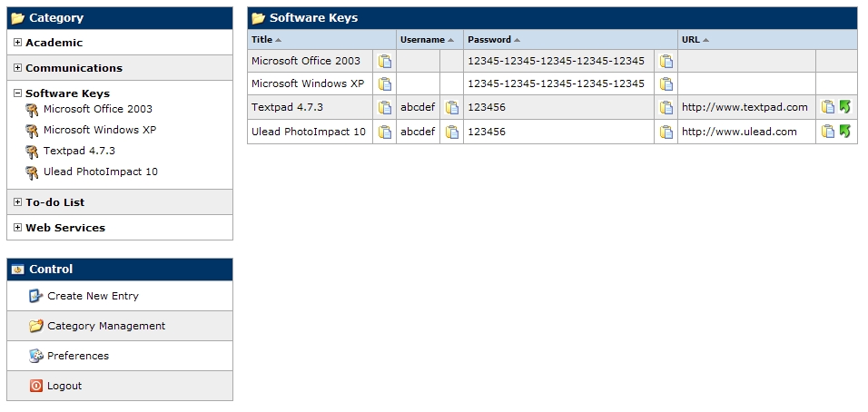The width and height of the screenshot is (868, 412).
Task: Select Microsoft Windows XP in the category tree
Action: 100,130
